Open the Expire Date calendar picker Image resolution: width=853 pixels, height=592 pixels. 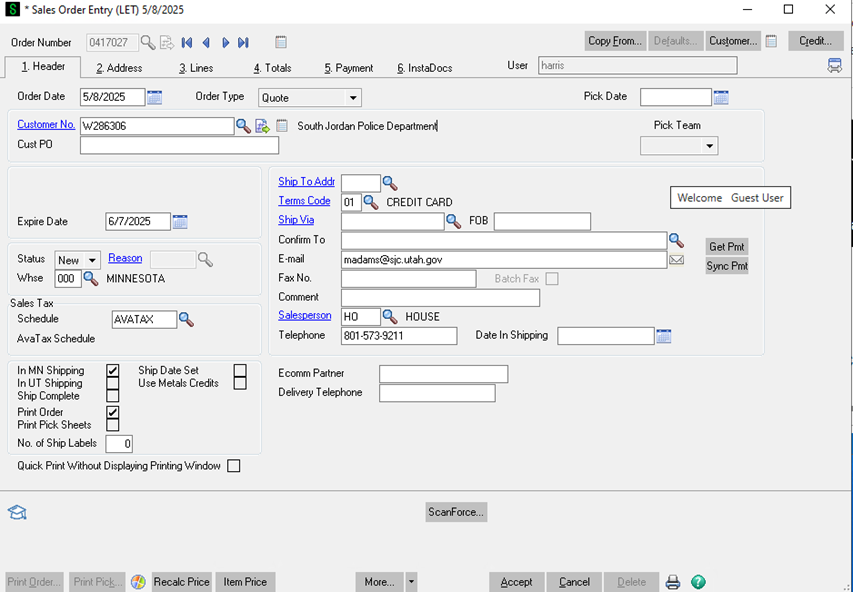coord(180,222)
